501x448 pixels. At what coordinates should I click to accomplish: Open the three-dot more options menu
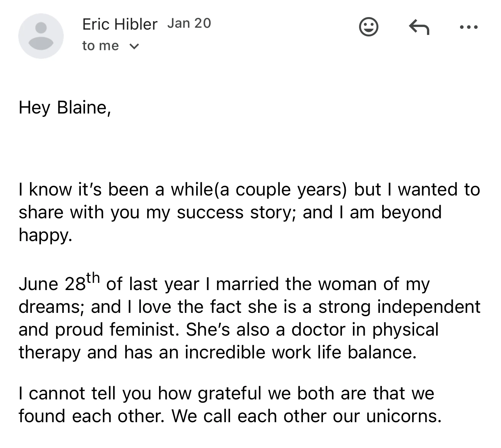pyautogui.click(x=468, y=27)
